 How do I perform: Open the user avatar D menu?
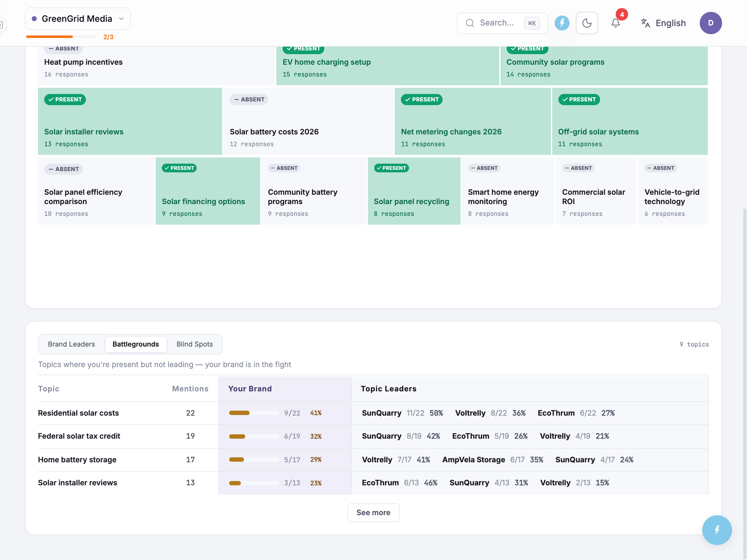pos(711,23)
